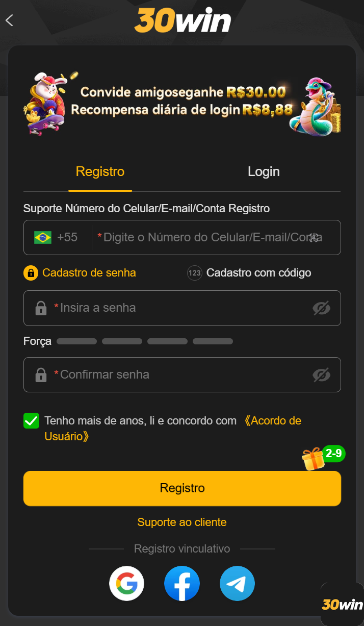Open the Acordo de Usuário agreement link
This screenshot has width=364, height=626.
point(273,420)
